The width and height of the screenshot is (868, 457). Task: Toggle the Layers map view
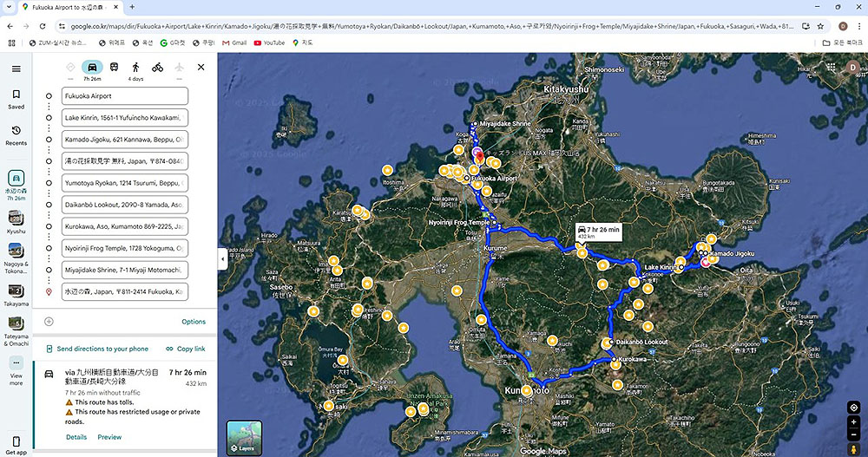coord(244,438)
